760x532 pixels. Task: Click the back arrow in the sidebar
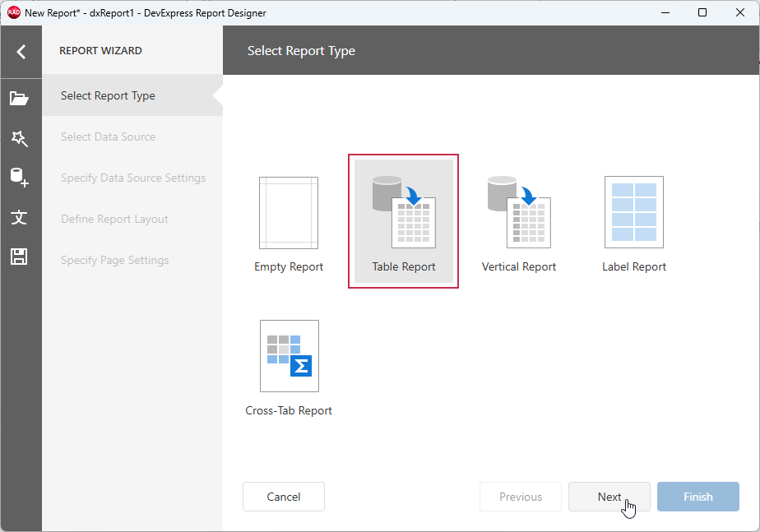[x=21, y=51]
